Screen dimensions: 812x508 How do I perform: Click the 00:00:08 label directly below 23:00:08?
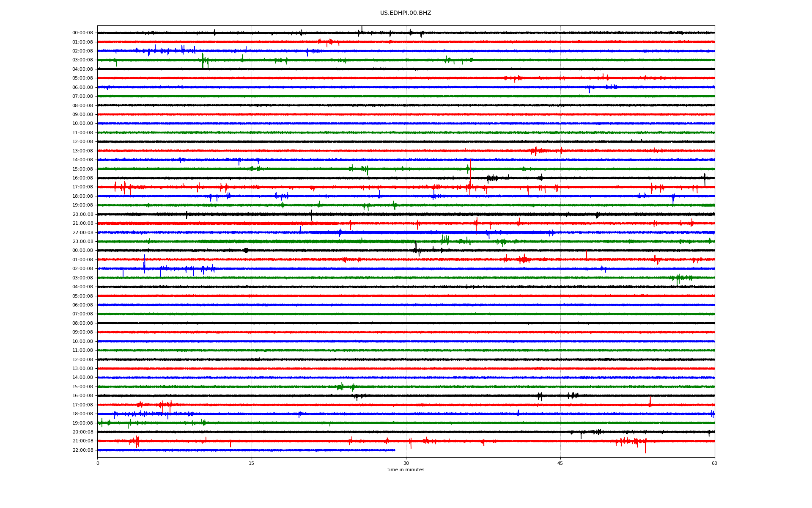click(82, 251)
